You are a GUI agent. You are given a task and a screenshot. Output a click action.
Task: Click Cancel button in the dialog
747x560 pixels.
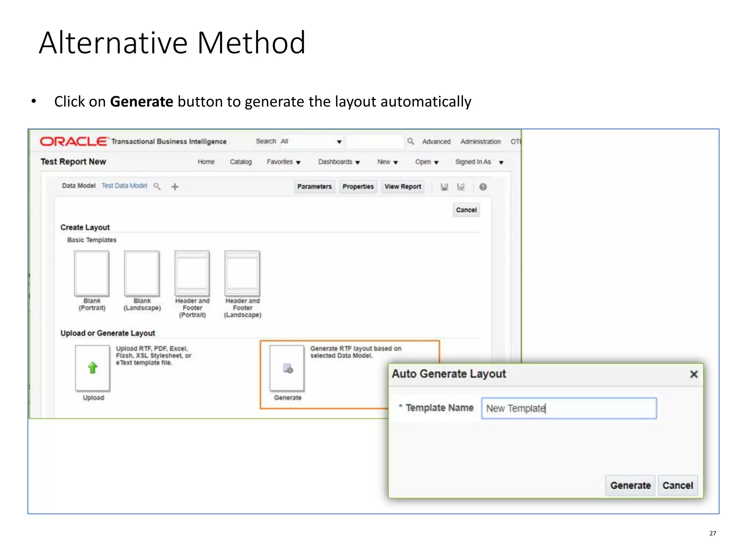[678, 486]
